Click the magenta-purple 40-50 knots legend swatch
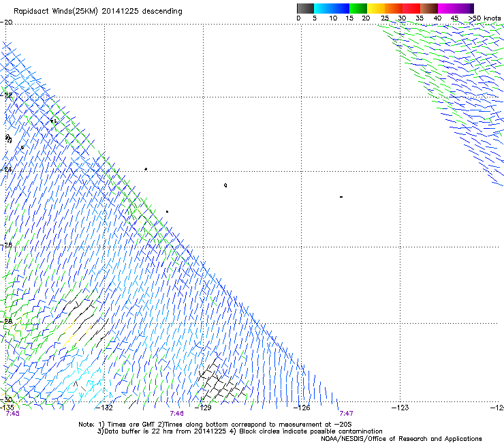 (x=456, y=8)
